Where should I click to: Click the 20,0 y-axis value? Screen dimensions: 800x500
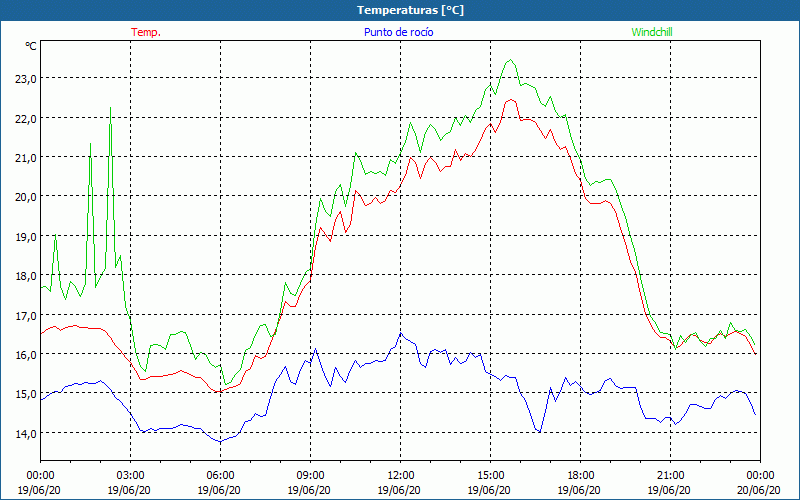click(26, 197)
